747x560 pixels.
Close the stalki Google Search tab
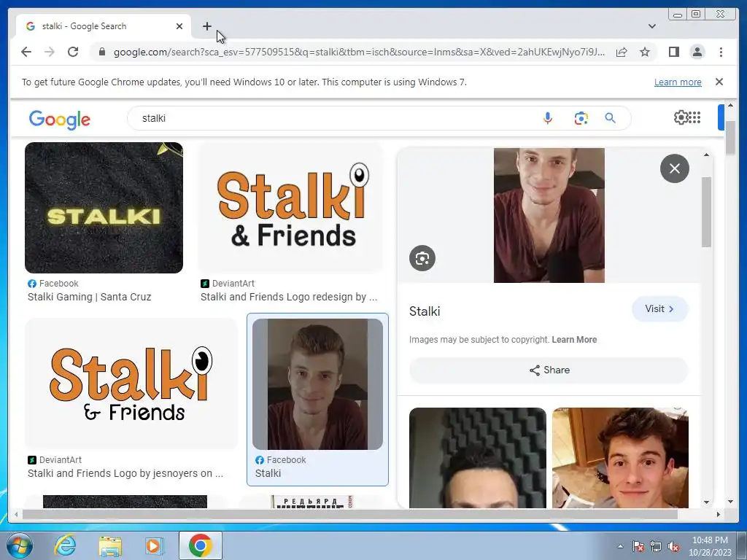coord(179,26)
